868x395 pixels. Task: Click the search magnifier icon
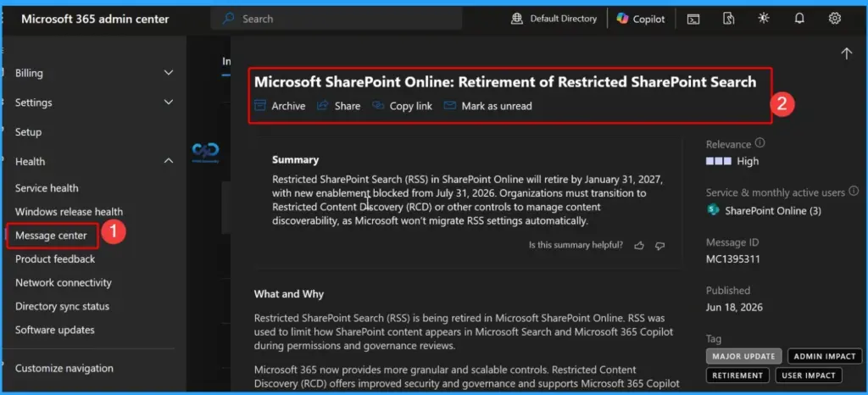(x=228, y=19)
